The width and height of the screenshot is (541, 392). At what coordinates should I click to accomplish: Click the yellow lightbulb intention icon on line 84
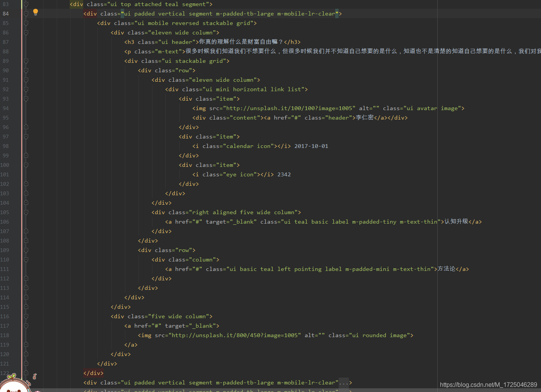36,12
